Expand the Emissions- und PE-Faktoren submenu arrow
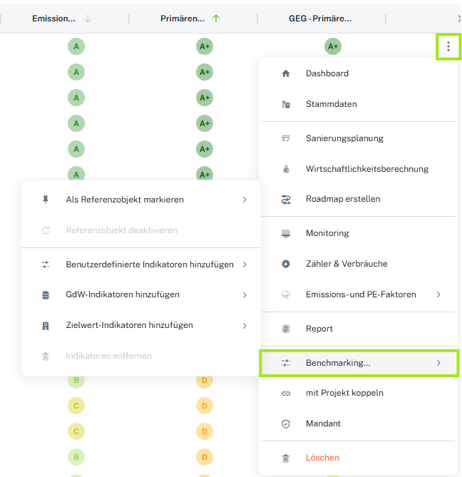Image resolution: width=462 pixels, height=477 pixels. coord(439,294)
